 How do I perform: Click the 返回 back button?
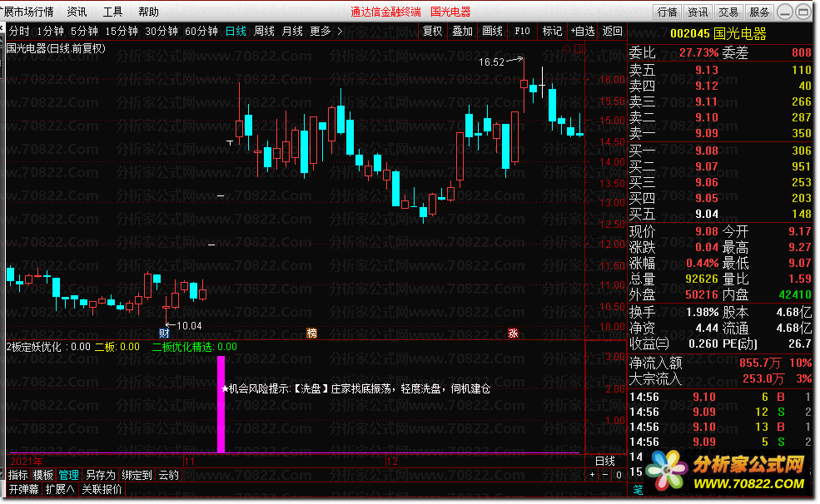click(x=612, y=32)
